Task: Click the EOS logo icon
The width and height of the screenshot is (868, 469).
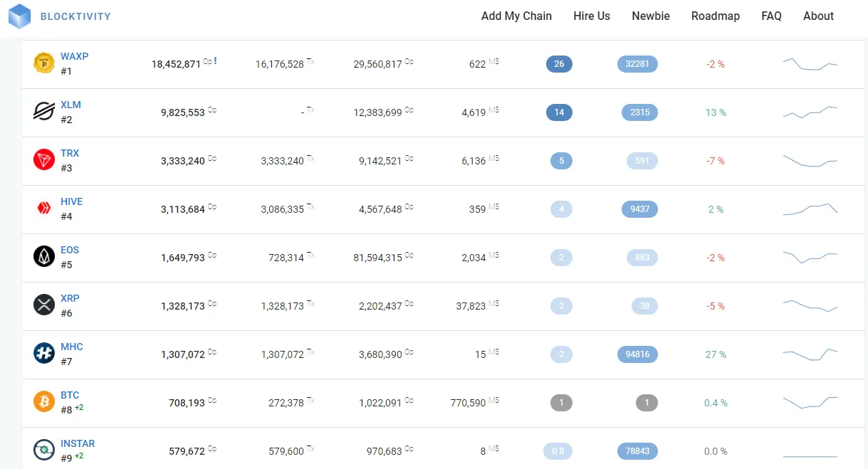Action: (44, 257)
